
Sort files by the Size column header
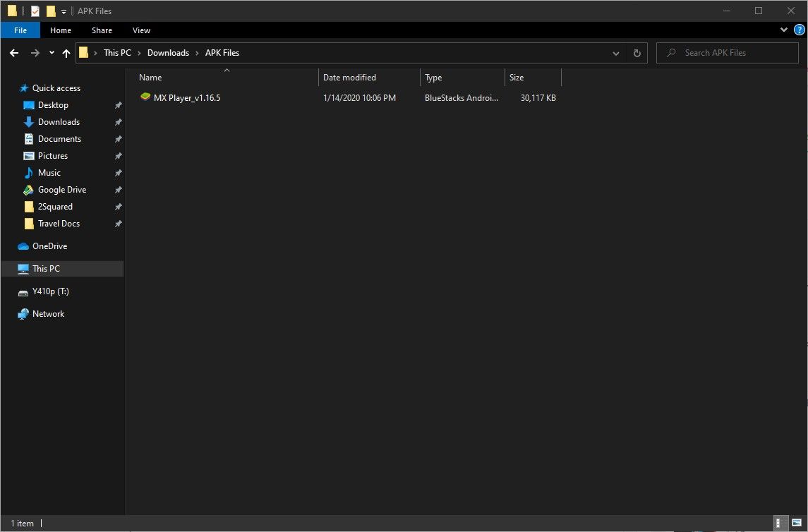(516, 77)
